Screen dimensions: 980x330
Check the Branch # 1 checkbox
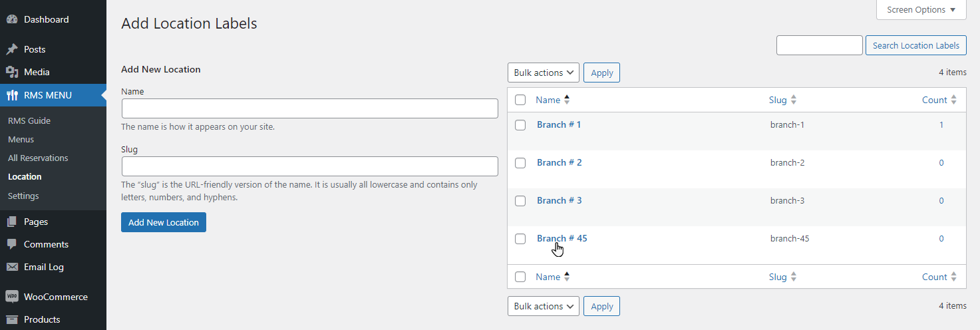click(x=520, y=125)
